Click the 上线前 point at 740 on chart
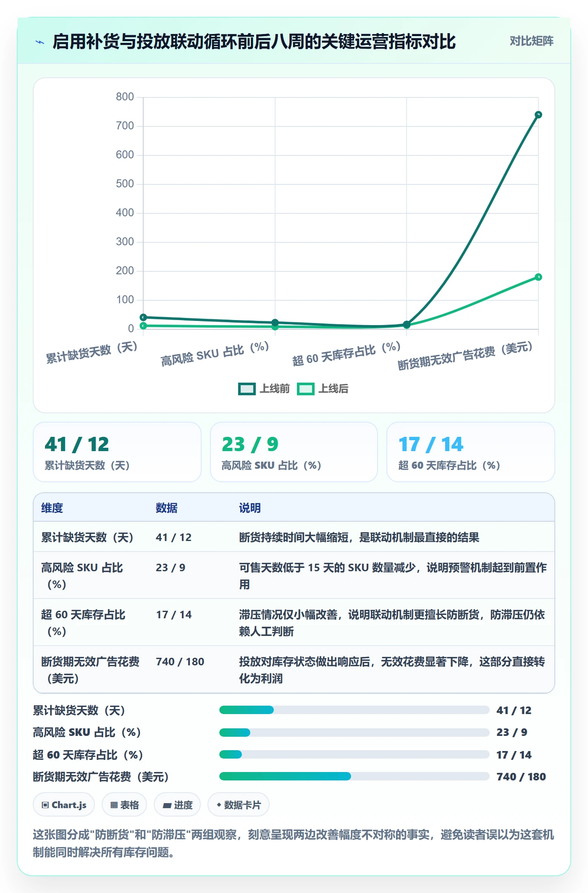 coord(538,115)
